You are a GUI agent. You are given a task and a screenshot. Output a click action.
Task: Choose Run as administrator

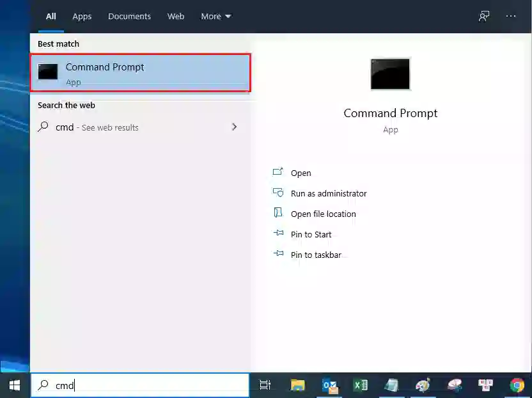[x=328, y=193]
